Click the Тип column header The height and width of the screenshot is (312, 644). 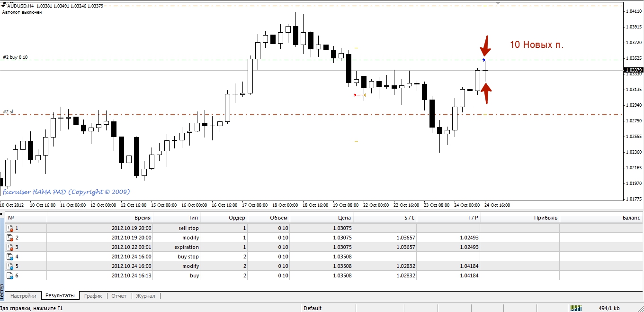(x=177, y=218)
